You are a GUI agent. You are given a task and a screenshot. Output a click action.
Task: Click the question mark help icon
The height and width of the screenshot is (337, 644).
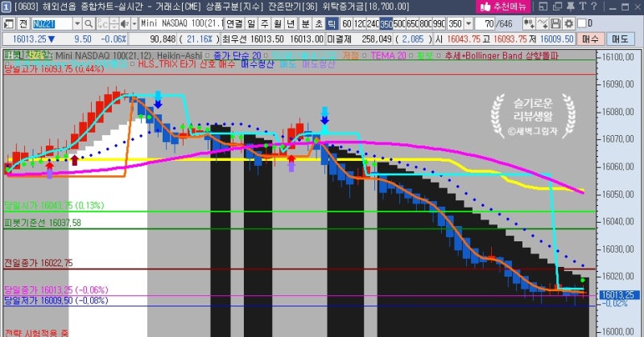coord(593,6)
